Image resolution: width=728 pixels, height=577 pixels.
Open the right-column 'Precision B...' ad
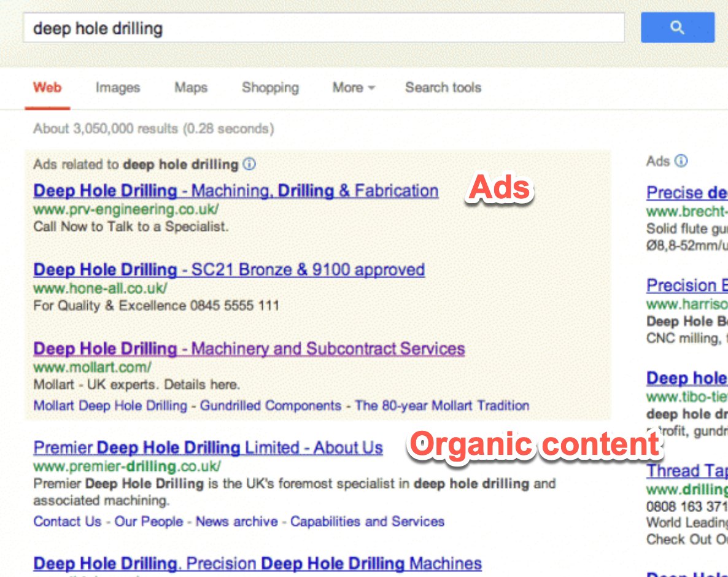(x=687, y=285)
